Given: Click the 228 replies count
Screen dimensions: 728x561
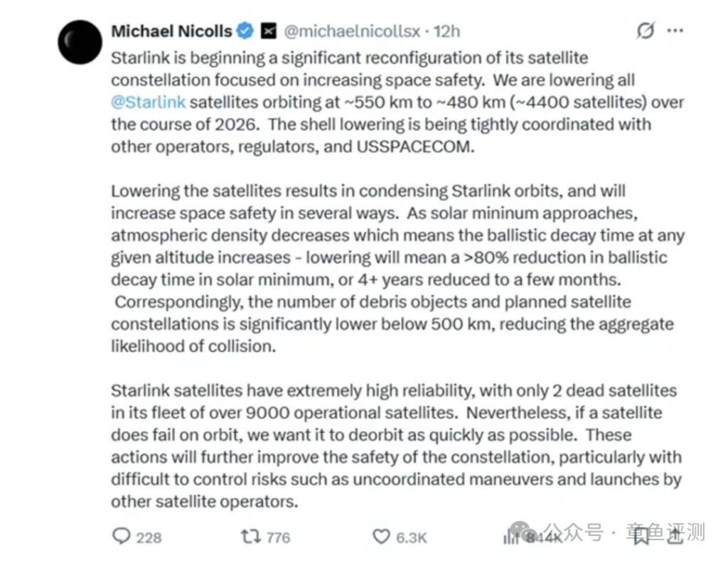Looking at the screenshot, I should click(x=149, y=538).
